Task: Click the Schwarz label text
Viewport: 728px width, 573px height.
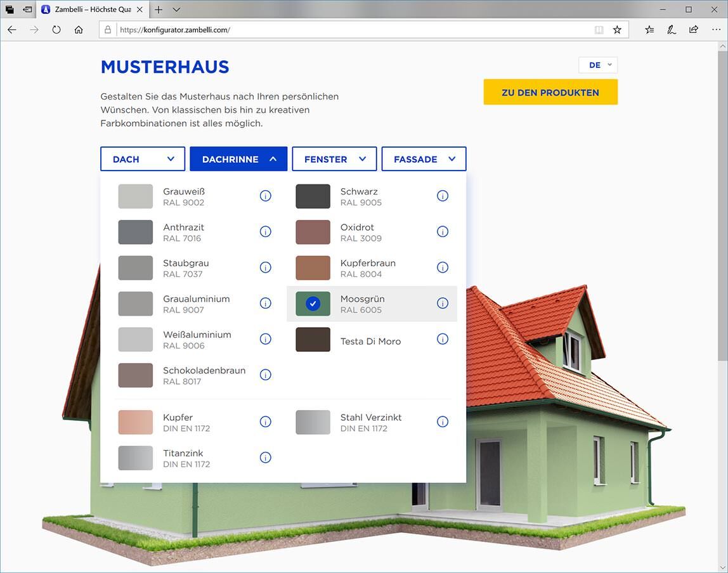Action: coord(359,191)
